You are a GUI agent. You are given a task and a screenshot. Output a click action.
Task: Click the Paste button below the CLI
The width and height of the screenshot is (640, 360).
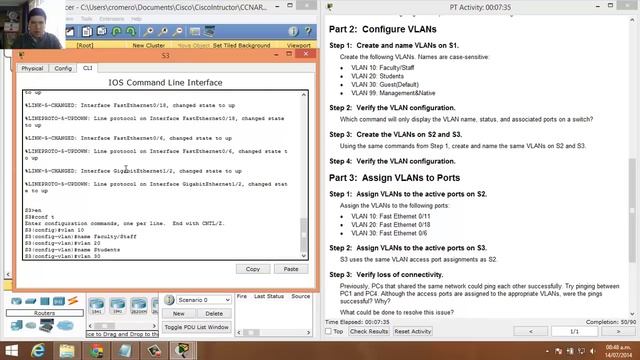click(291, 269)
